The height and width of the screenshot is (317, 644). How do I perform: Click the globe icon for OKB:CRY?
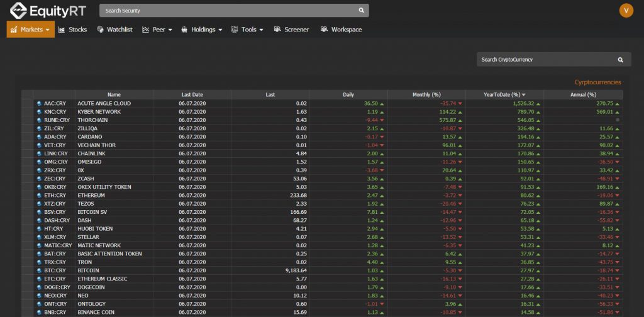(39, 187)
